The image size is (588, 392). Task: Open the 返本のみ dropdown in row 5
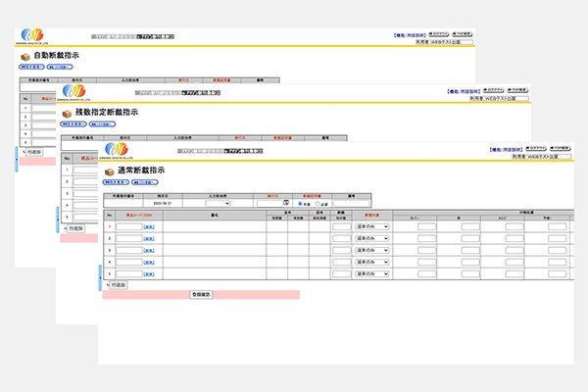pos(372,273)
